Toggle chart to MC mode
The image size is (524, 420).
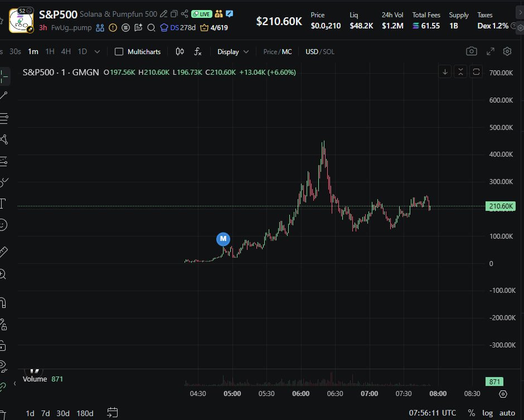[x=287, y=52]
